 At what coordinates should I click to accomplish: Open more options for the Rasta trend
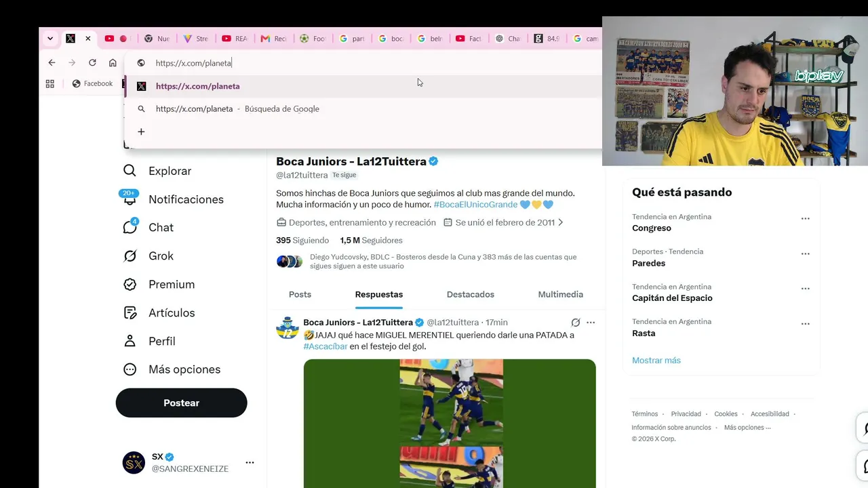pos(805,324)
